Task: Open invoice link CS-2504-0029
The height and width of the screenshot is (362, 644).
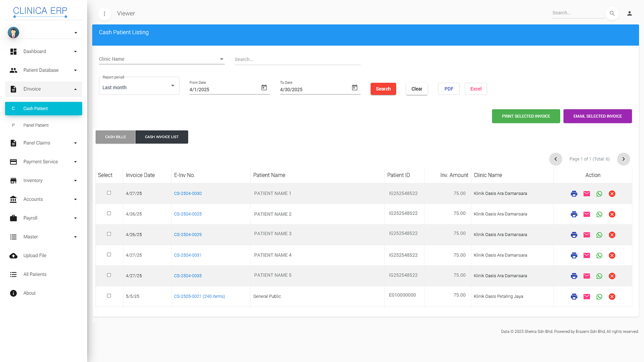Action: point(188,235)
